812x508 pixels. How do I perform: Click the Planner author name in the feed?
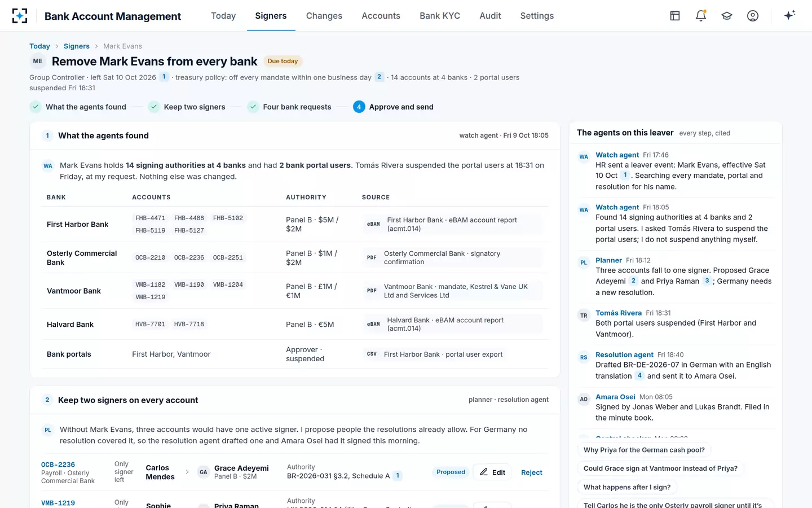click(x=608, y=260)
